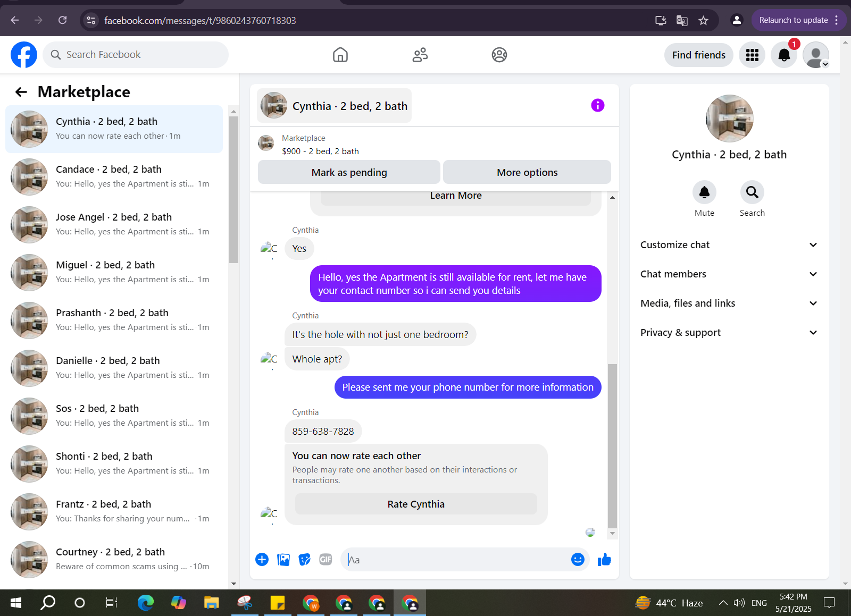The image size is (851, 616).
Task: Open Microsoft Edge from the taskbar
Action: (146, 603)
